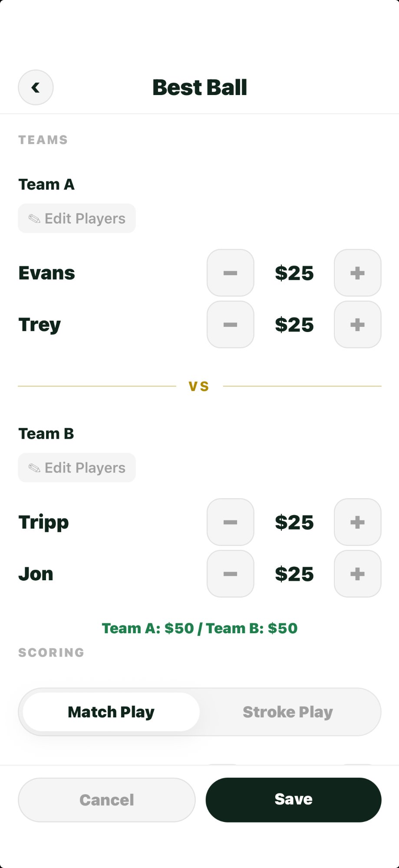Decrease Trey's bet with the minus stepper
This screenshot has height=868, width=399.
coord(230,324)
